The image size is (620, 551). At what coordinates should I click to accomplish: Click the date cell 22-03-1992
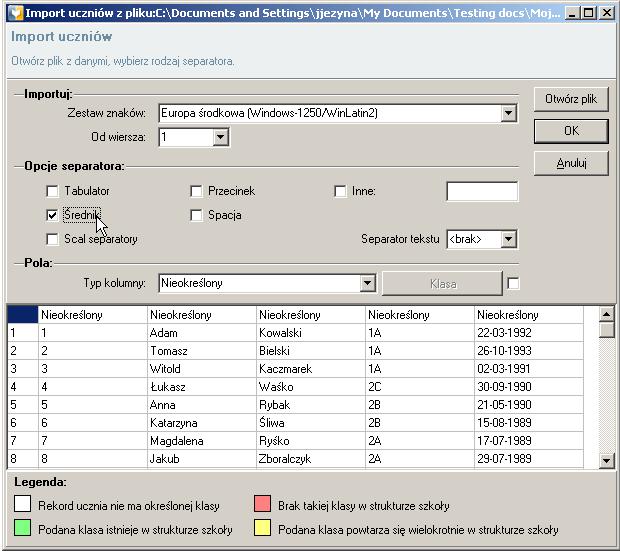529,333
